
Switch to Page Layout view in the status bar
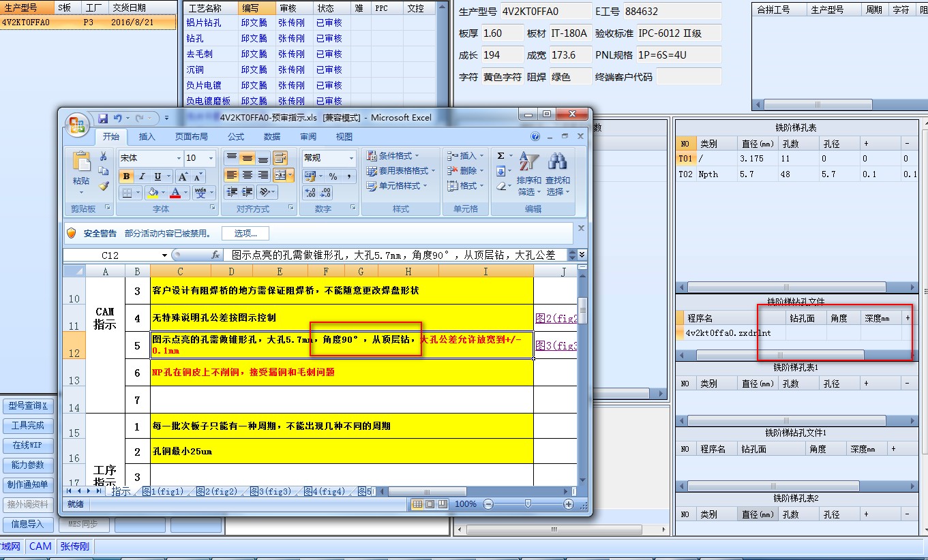[x=430, y=504]
